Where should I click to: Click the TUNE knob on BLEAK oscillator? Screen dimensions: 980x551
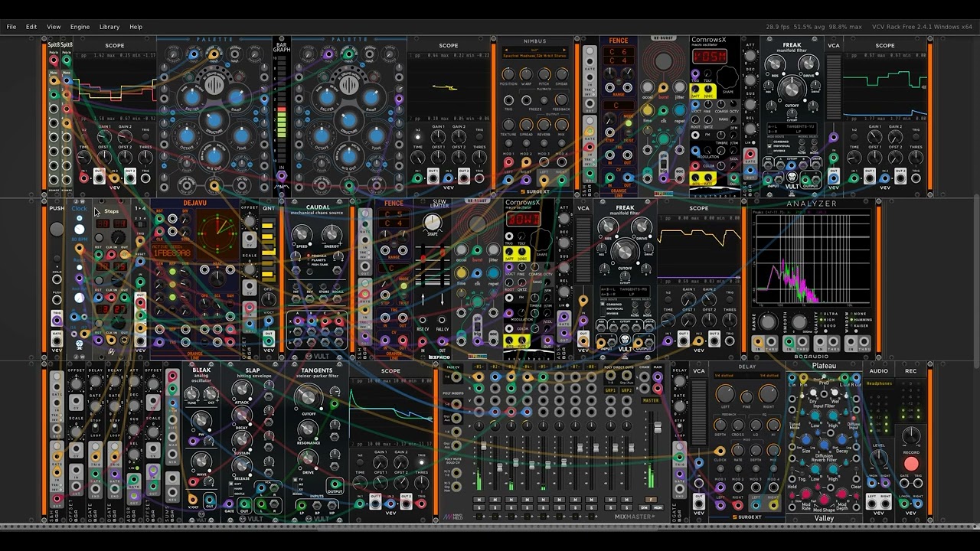coord(192,394)
